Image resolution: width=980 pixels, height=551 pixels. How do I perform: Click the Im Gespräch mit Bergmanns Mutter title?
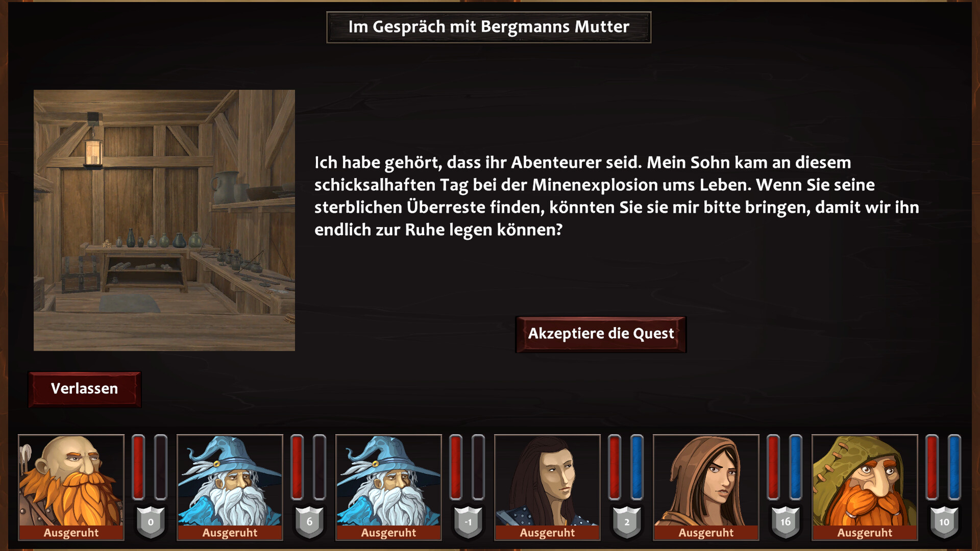click(488, 27)
